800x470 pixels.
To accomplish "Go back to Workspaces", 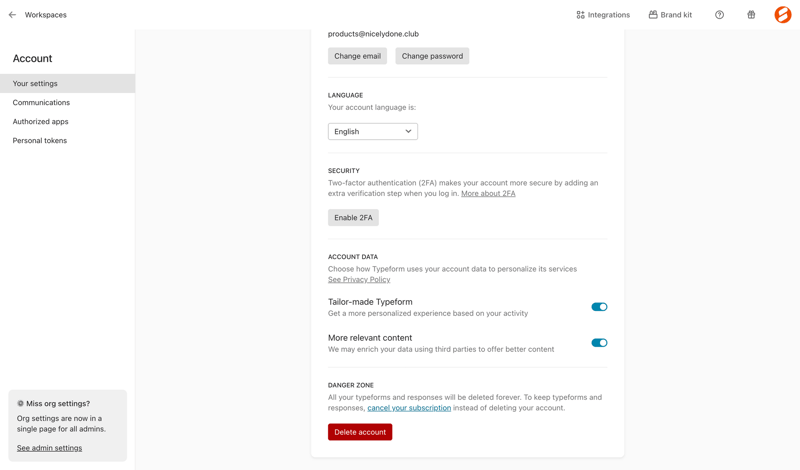I will click(x=45, y=15).
